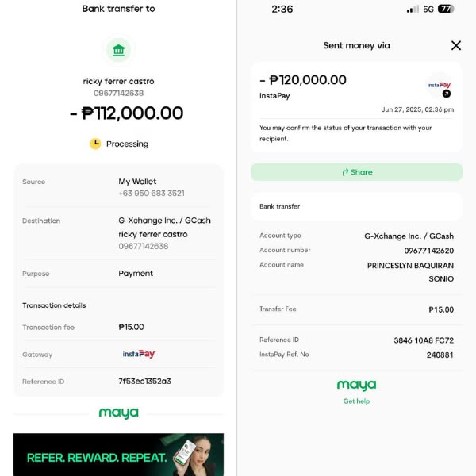Tap the green Share button
476x476 pixels.
356,172
